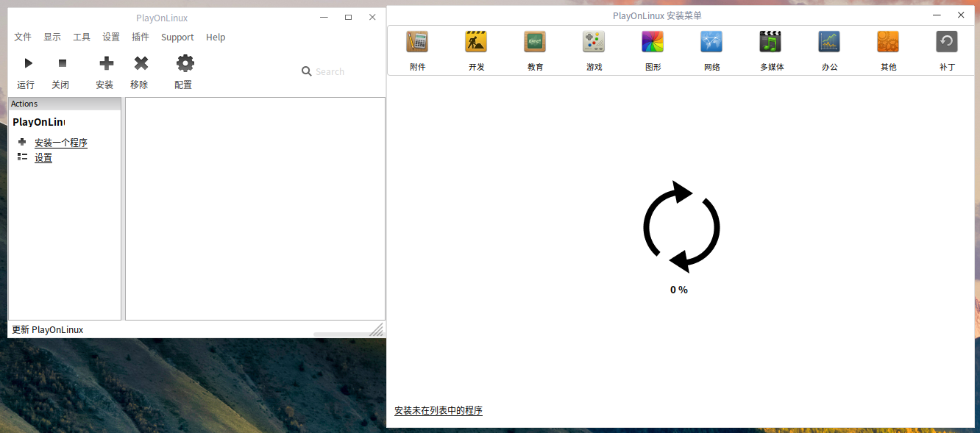Close the PlayOnLinux main window
The image size is (980, 433).
(x=372, y=17)
